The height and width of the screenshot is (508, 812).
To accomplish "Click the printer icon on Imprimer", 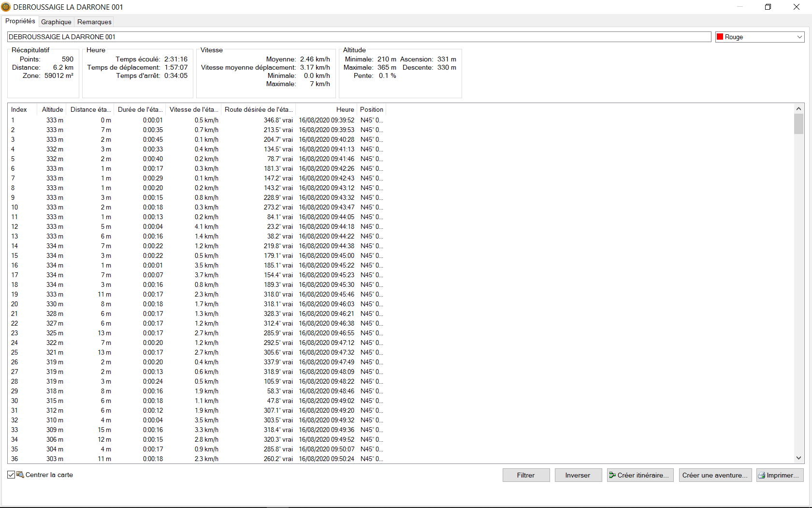I will tap(762, 475).
